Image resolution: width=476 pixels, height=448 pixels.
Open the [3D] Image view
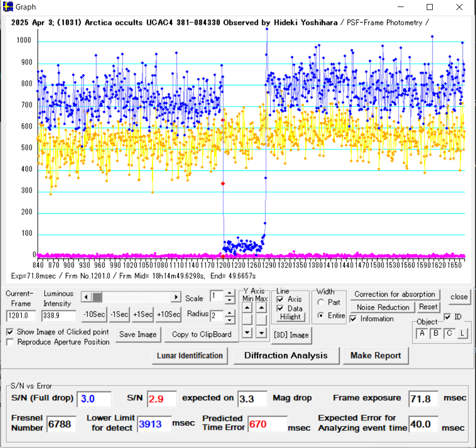[291, 335]
